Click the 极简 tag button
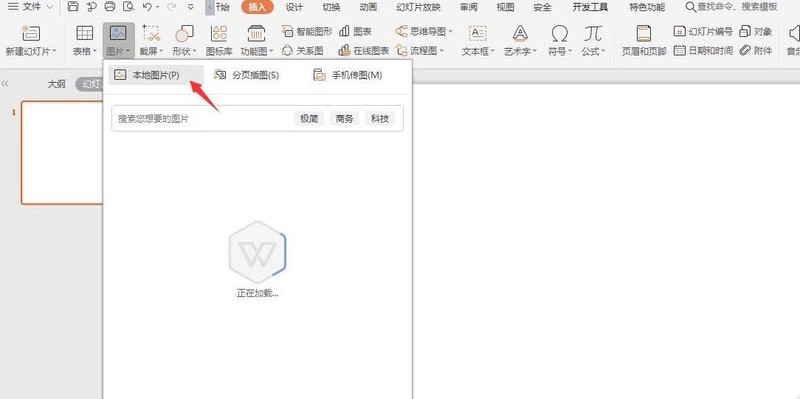Image resolution: width=800 pixels, height=399 pixels. pyautogui.click(x=309, y=118)
